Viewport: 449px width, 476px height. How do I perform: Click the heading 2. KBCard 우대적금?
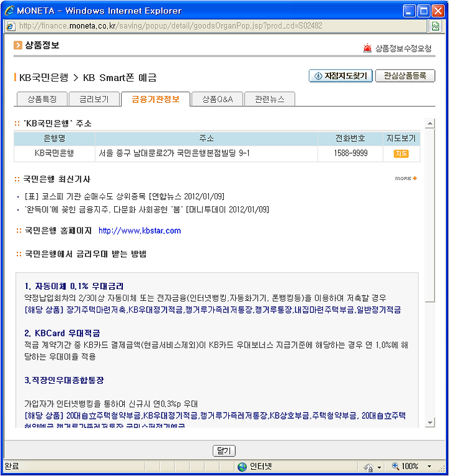coord(62,333)
